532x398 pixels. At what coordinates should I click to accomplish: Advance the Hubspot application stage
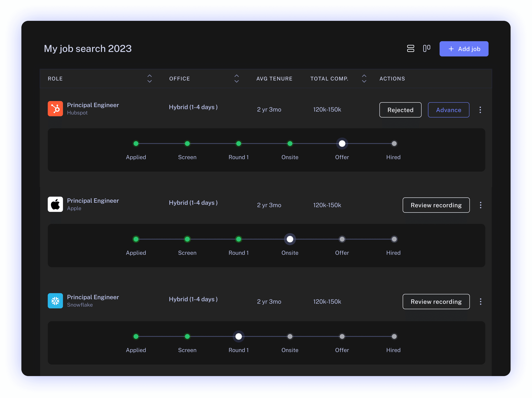point(448,110)
